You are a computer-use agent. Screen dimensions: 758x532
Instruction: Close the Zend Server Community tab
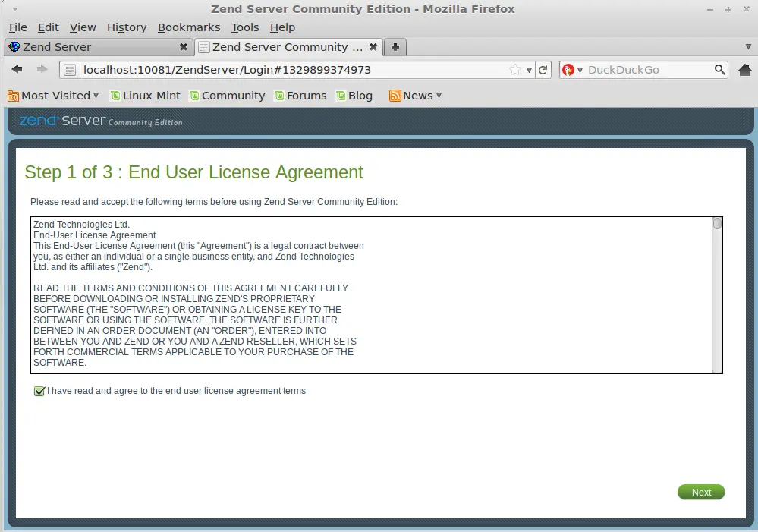click(373, 47)
